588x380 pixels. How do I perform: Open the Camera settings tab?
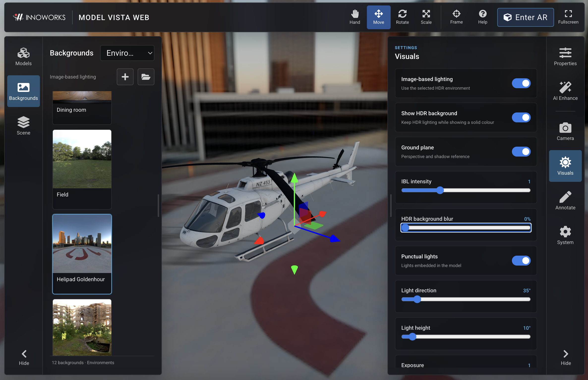[x=565, y=131]
